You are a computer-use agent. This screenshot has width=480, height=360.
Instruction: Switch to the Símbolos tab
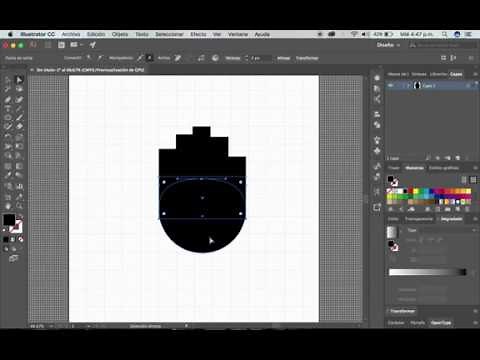(x=419, y=74)
